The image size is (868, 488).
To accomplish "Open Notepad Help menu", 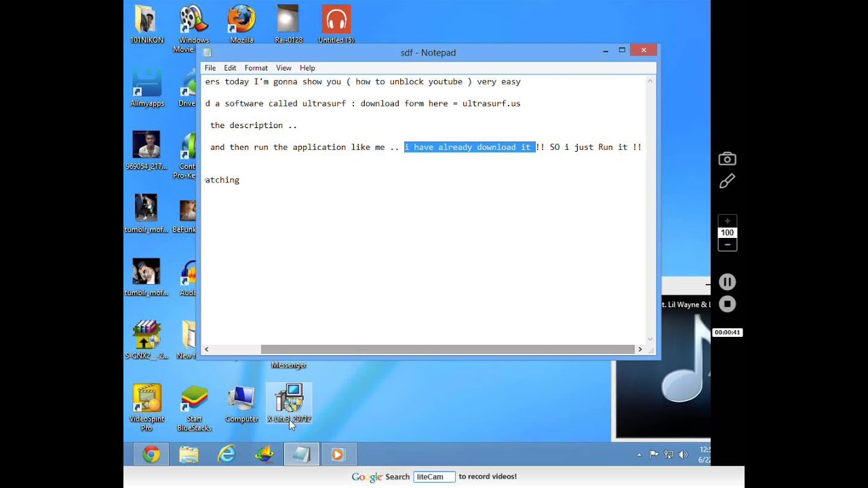I will [x=307, y=68].
